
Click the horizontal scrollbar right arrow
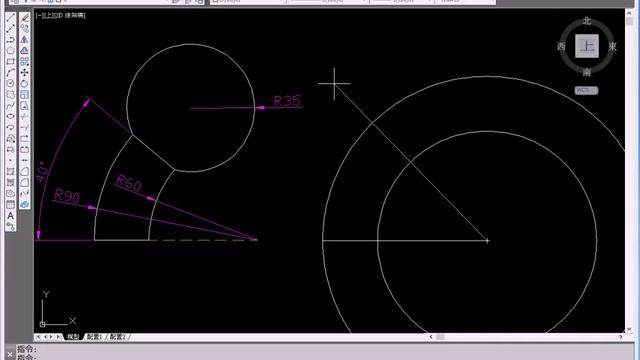[621, 337]
